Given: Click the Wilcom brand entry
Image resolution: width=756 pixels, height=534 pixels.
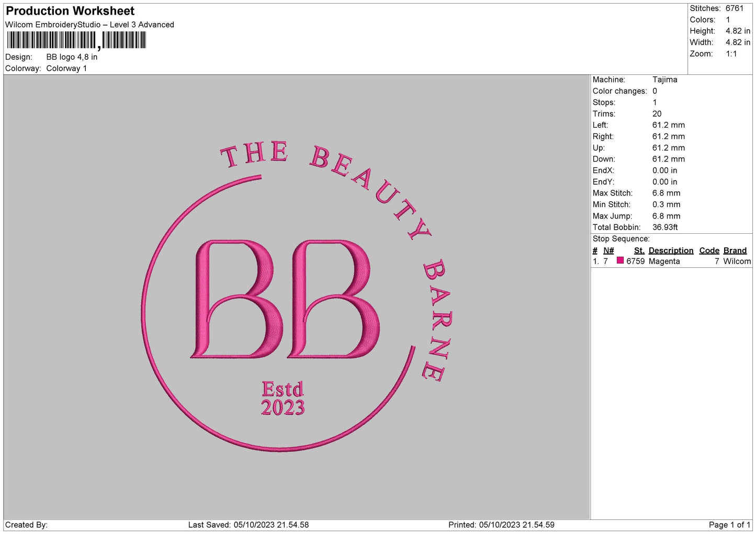Looking at the screenshot, I should (737, 261).
